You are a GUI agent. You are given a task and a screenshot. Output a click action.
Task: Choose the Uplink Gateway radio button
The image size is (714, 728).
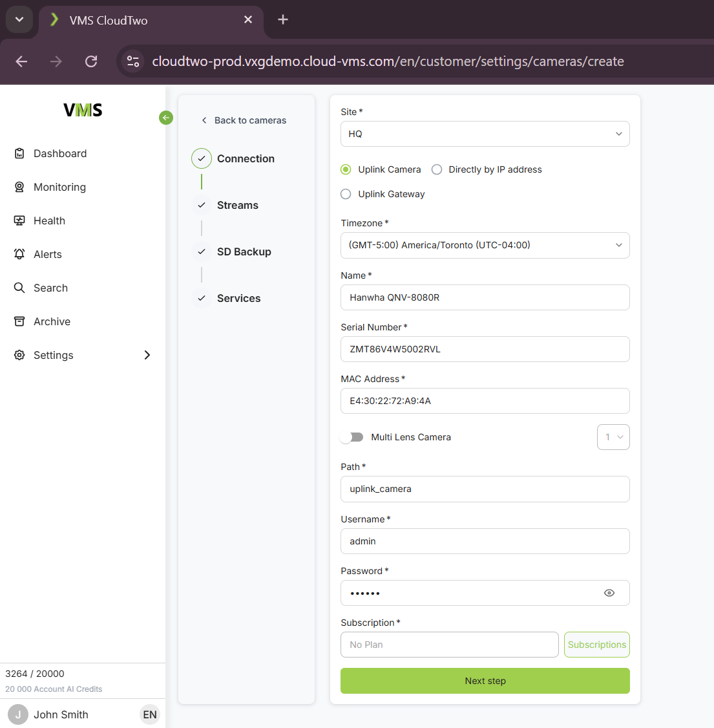pos(346,194)
